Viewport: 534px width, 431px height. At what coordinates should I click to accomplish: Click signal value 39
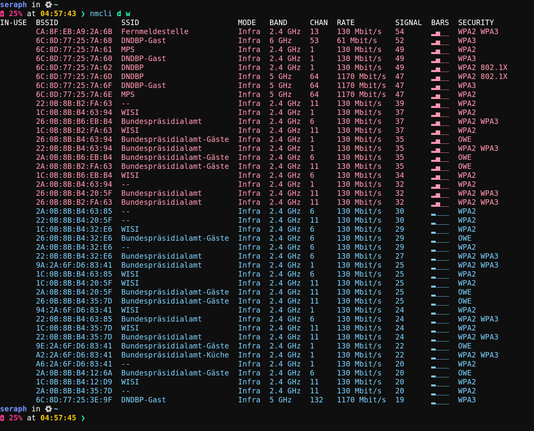click(399, 103)
